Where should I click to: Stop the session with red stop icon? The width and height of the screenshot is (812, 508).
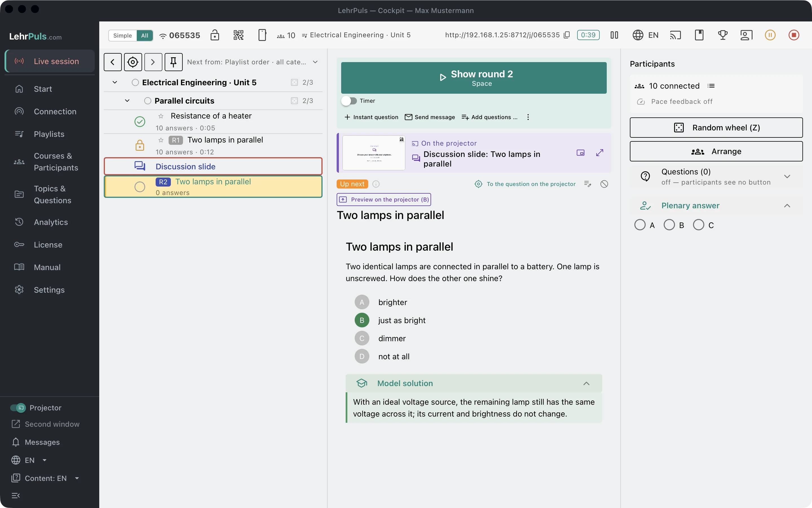point(794,35)
